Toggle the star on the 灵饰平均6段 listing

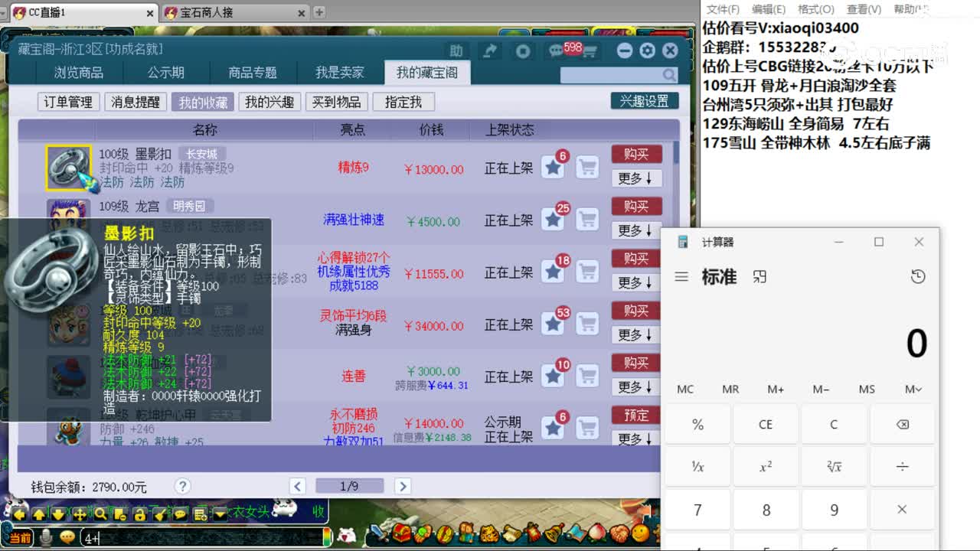553,323
